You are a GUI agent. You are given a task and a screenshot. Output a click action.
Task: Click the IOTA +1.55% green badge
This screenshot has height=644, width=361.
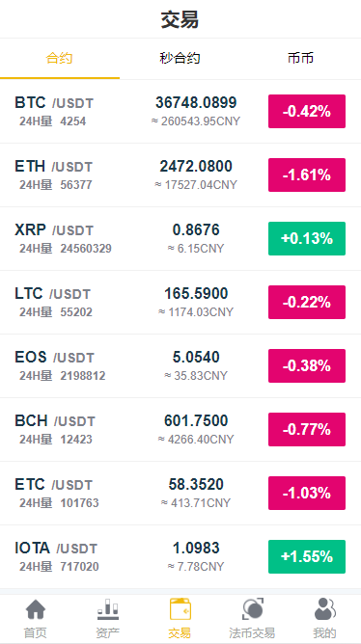(x=307, y=556)
